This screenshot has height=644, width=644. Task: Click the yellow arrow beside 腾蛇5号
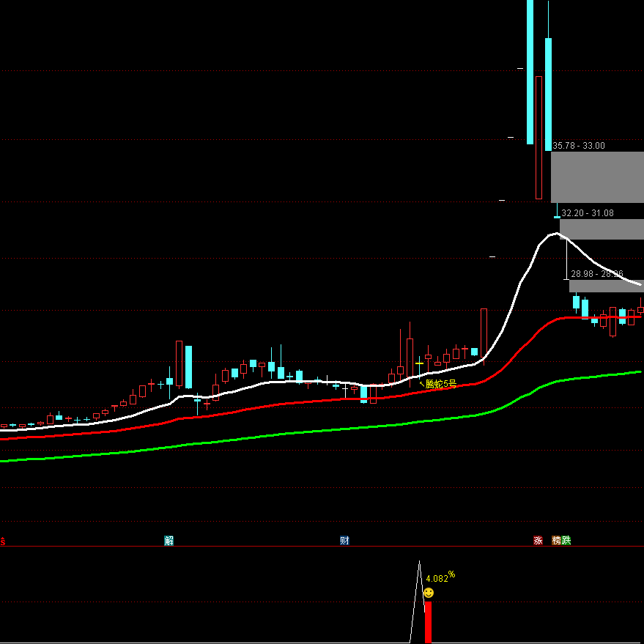(421, 382)
